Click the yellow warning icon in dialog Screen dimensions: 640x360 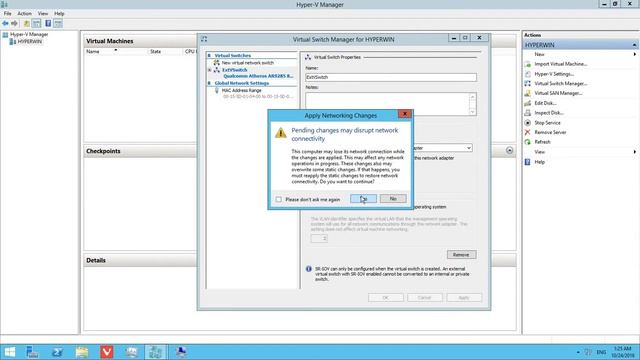(x=281, y=133)
